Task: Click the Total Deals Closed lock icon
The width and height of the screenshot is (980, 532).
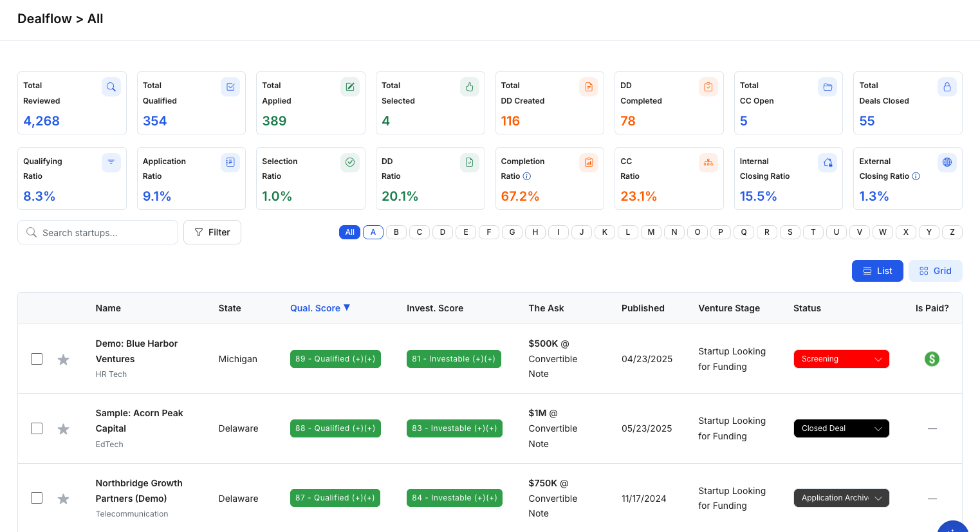Action: pos(947,87)
